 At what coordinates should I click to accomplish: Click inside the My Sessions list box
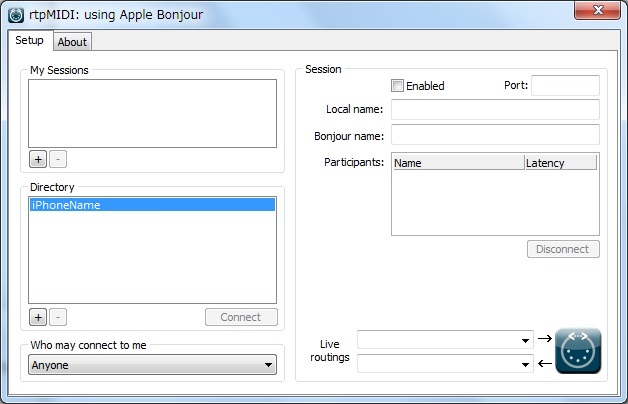pos(152,113)
